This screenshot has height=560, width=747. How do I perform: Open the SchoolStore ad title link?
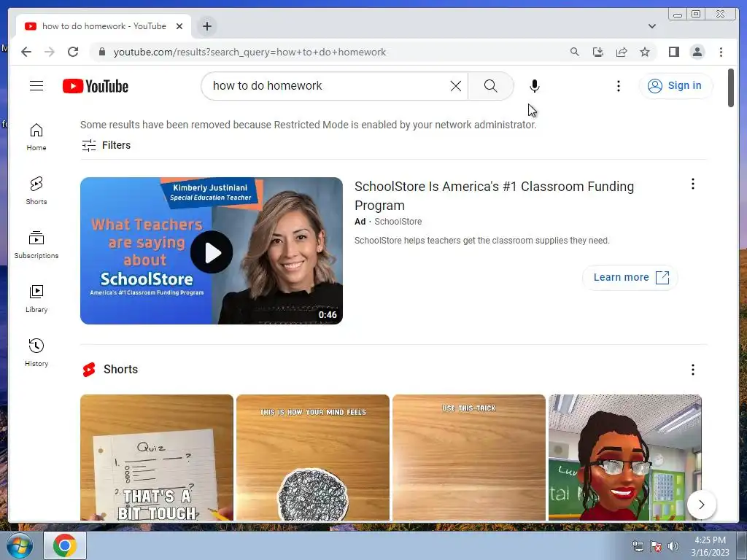[494, 195]
